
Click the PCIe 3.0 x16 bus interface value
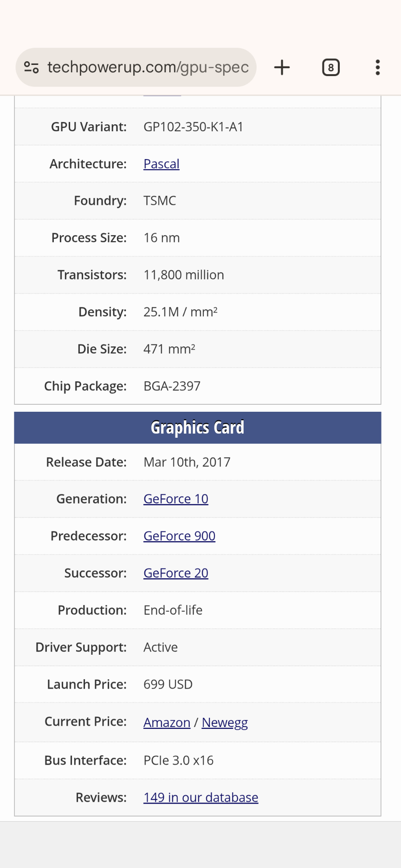click(x=178, y=760)
